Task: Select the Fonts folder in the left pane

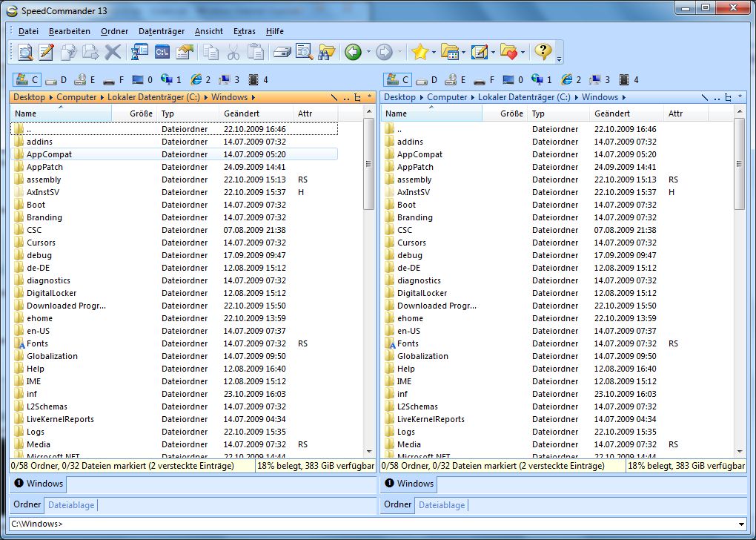Action: coord(39,343)
